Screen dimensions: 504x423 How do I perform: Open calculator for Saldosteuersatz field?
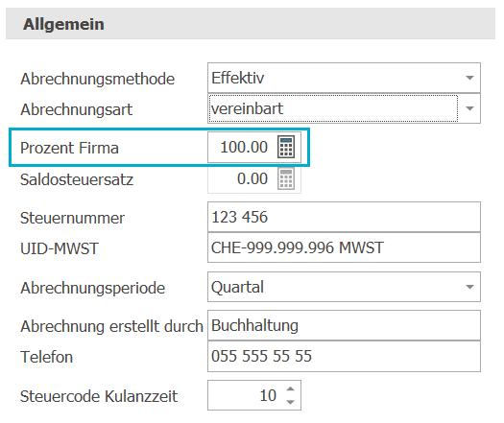pyautogui.click(x=286, y=178)
